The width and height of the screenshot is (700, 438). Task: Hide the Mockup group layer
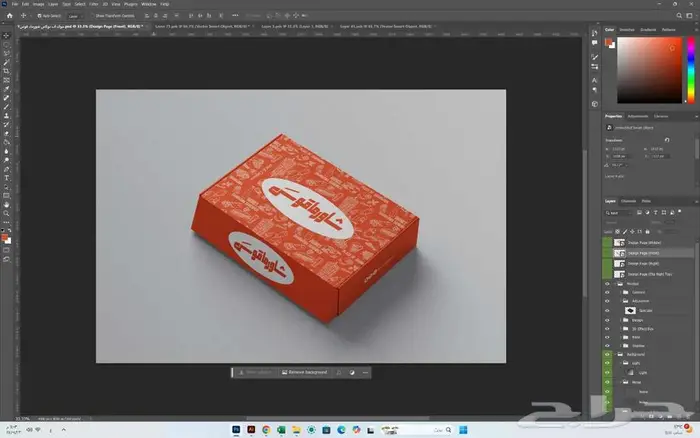point(607,284)
